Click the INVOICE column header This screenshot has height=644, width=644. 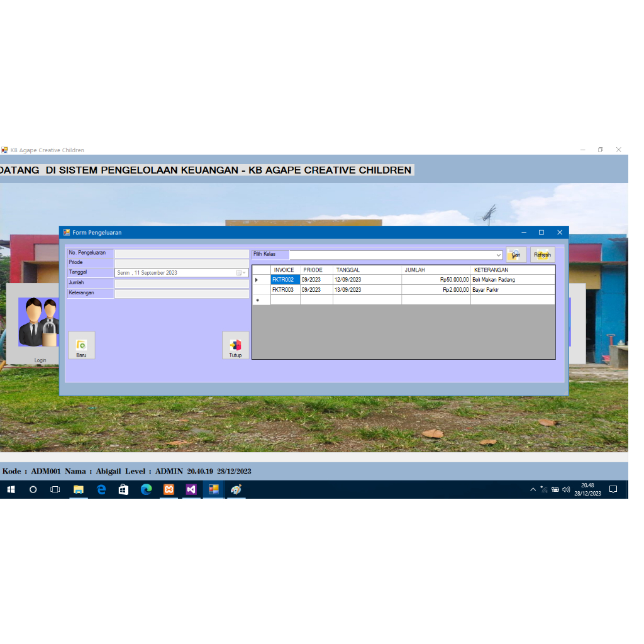click(286, 270)
